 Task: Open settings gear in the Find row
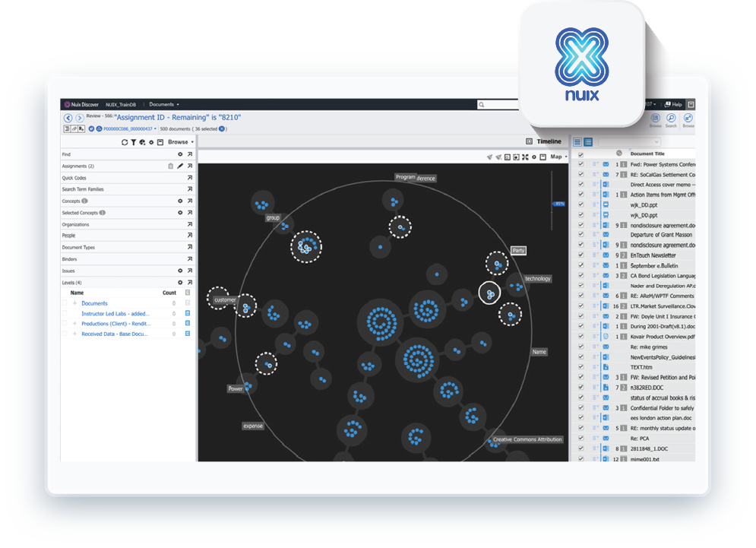click(x=180, y=154)
